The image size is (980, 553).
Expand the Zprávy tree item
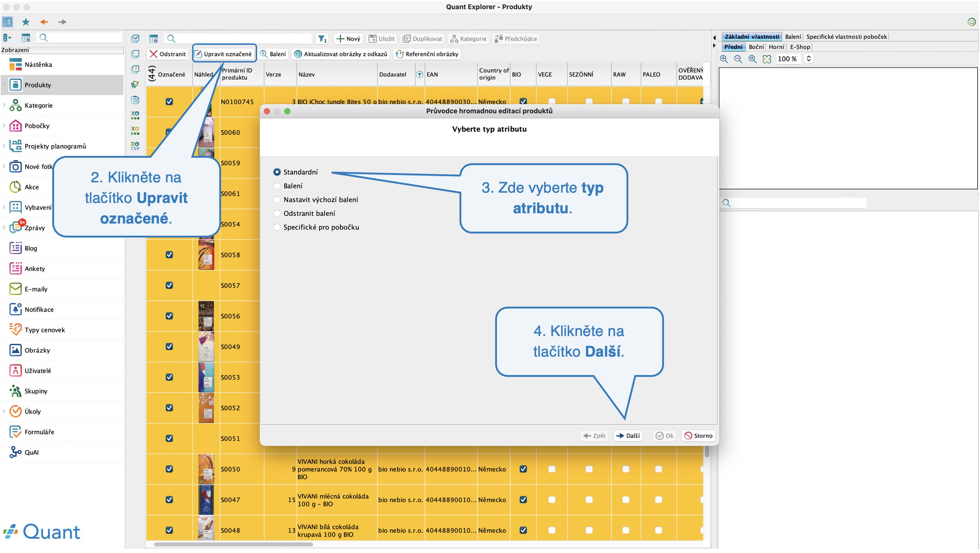point(4,228)
